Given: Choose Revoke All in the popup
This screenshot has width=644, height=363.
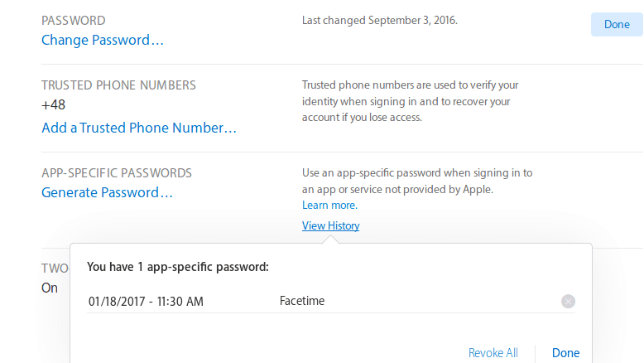Looking at the screenshot, I should click(493, 353).
